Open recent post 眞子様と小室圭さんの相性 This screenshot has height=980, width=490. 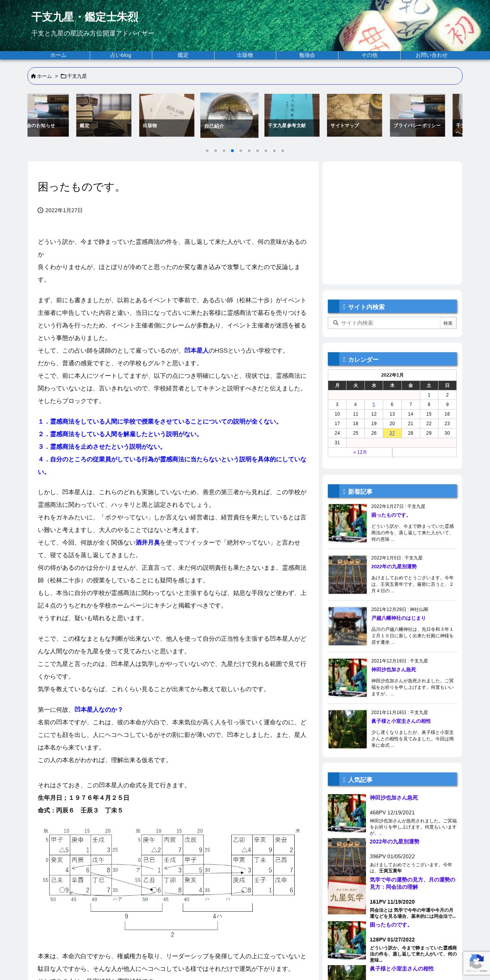401,721
